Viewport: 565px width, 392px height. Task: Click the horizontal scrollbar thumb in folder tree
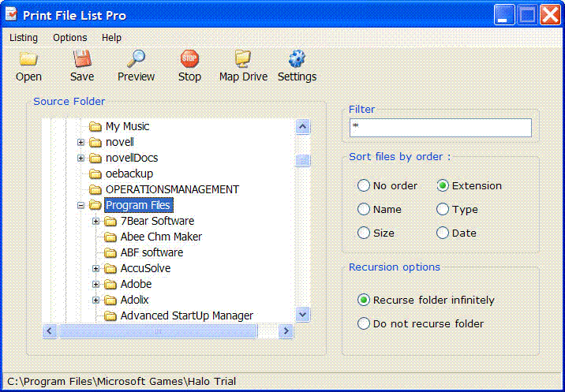(x=158, y=330)
